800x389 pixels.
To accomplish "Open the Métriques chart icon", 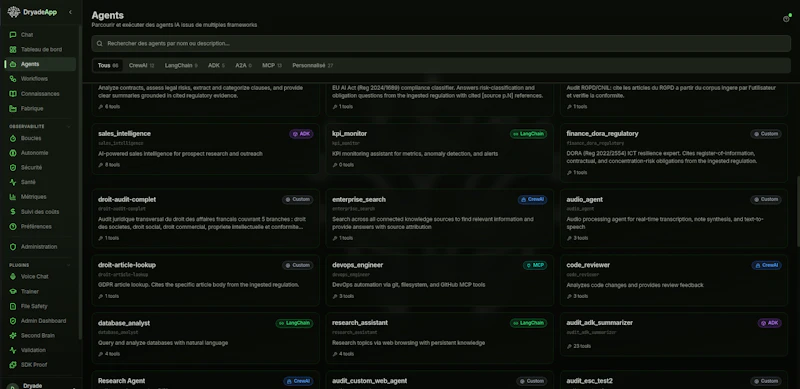I will point(13,197).
